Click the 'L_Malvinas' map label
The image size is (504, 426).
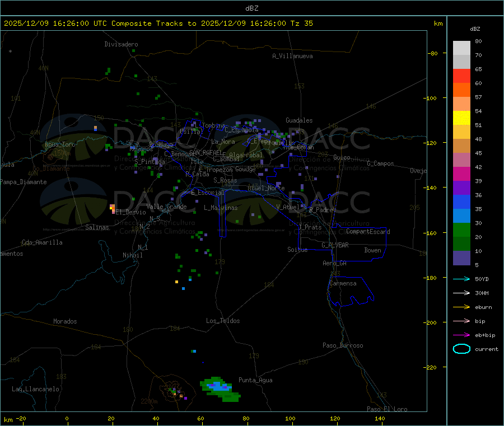coord(221,208)
